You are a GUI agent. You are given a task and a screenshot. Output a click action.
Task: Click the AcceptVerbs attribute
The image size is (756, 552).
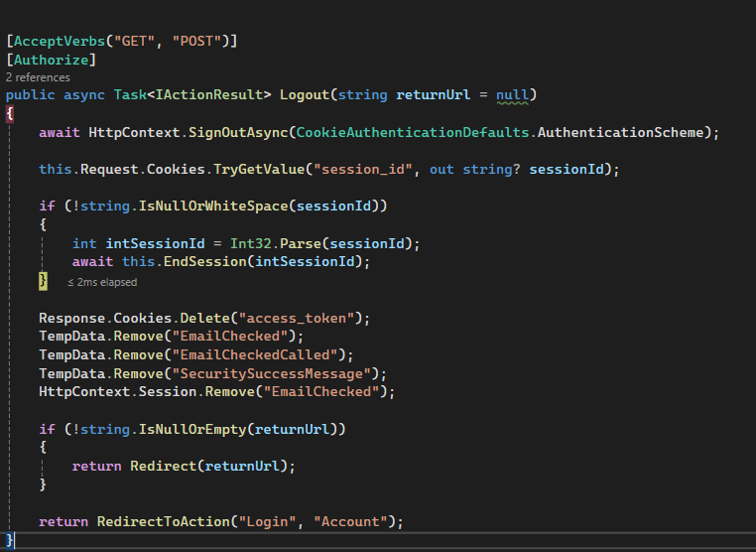coord(52,41)
